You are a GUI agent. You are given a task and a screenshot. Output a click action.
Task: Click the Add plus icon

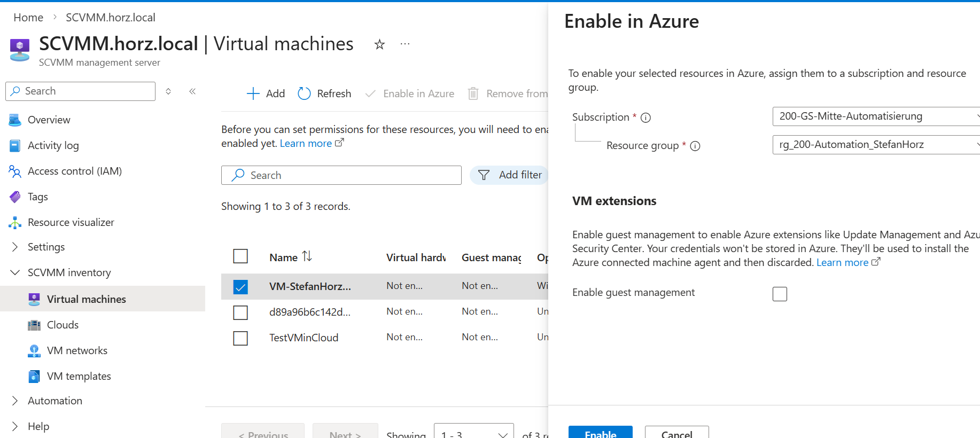(253, 93)
